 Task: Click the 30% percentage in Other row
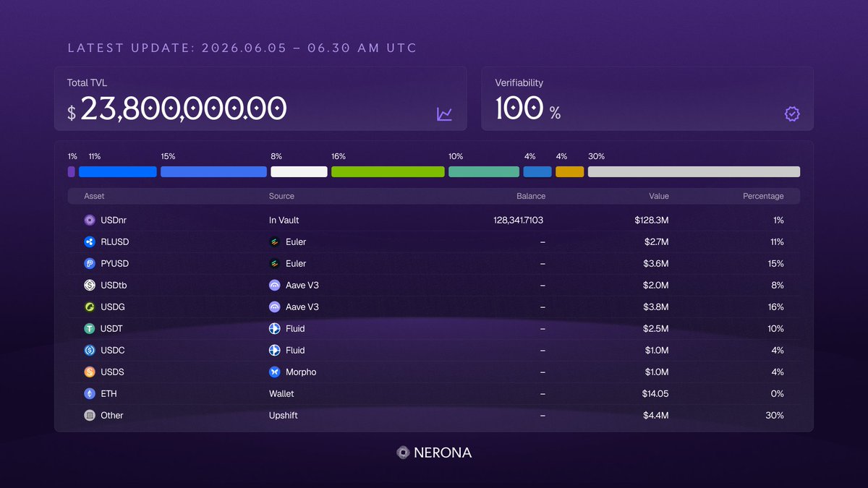pyautogui.click(x=775, y=415)
